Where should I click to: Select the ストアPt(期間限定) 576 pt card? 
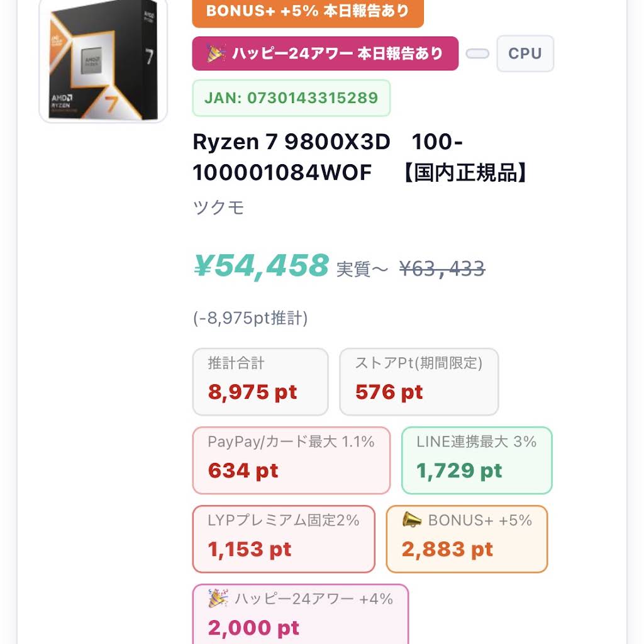(x=419, y=382)
